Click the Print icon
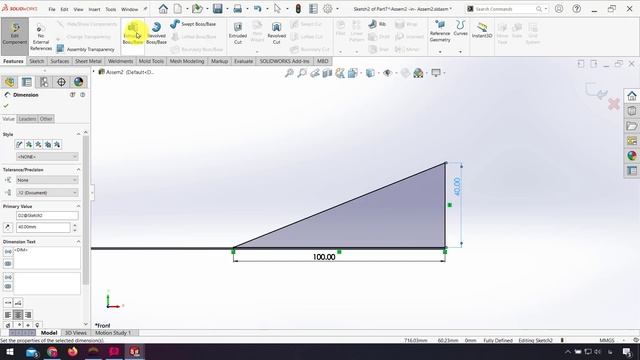This screenshot has height=360, width=640. (x=238, y=9)
